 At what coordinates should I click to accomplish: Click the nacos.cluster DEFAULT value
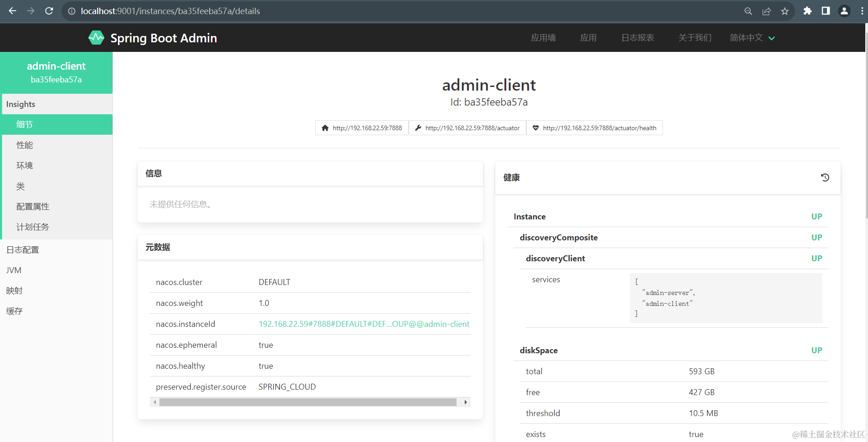pos(274,282)
